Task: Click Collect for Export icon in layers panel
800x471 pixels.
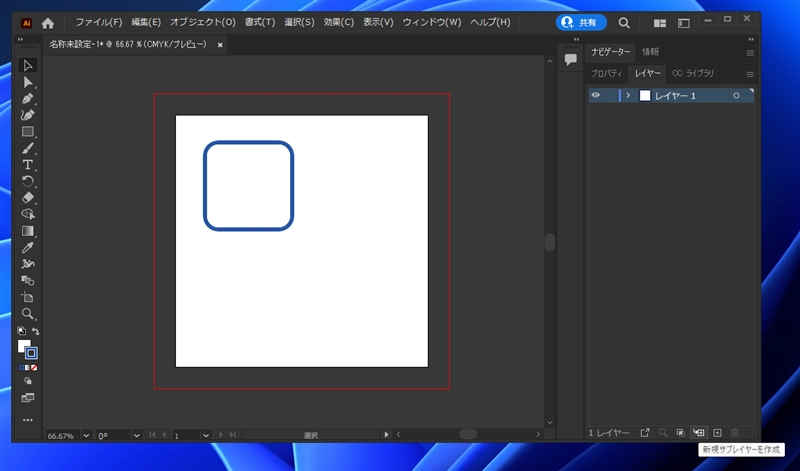Action: click(x=645, y=433)
